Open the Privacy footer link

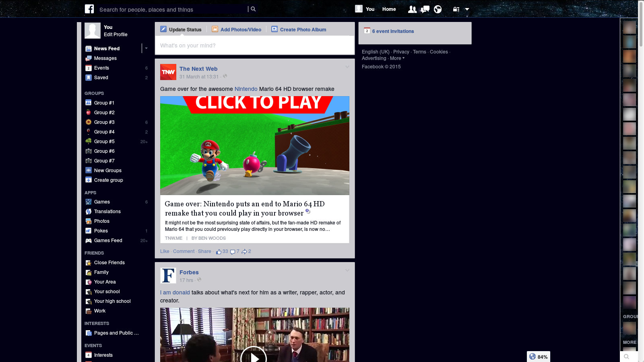401,52
